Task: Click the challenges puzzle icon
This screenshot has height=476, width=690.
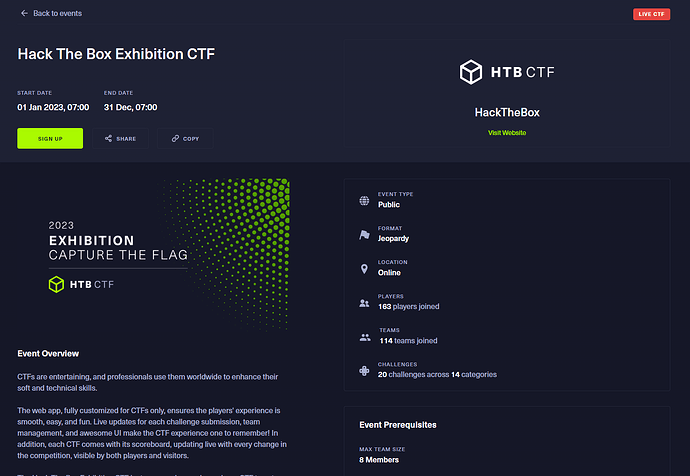Action: tap(364, 371)
